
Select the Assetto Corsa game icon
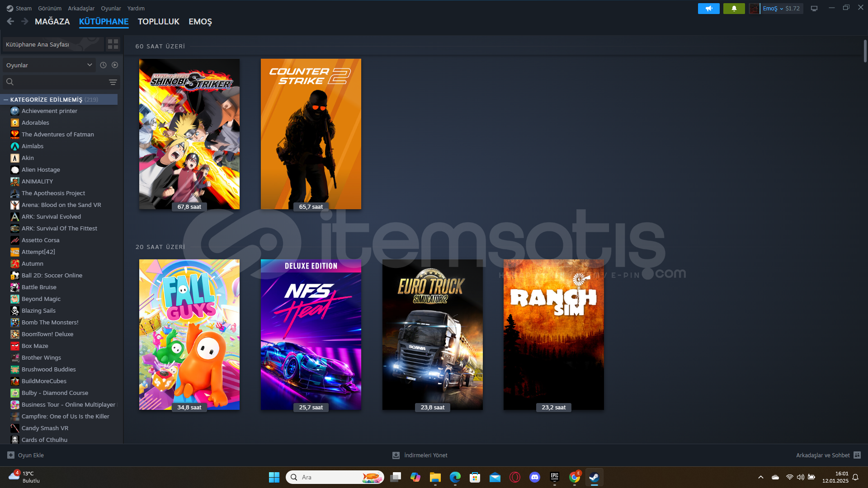[x=15, y=240]
